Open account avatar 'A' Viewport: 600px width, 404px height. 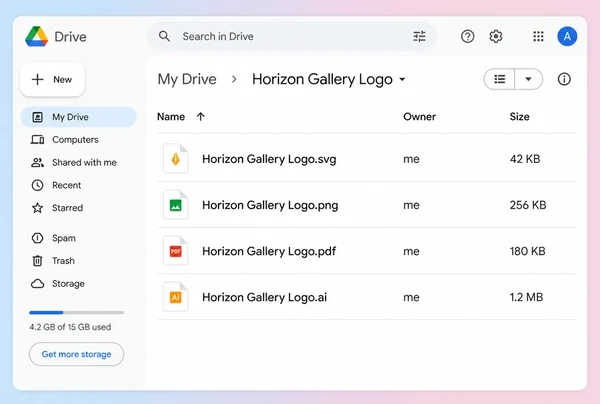coord(567,36)
